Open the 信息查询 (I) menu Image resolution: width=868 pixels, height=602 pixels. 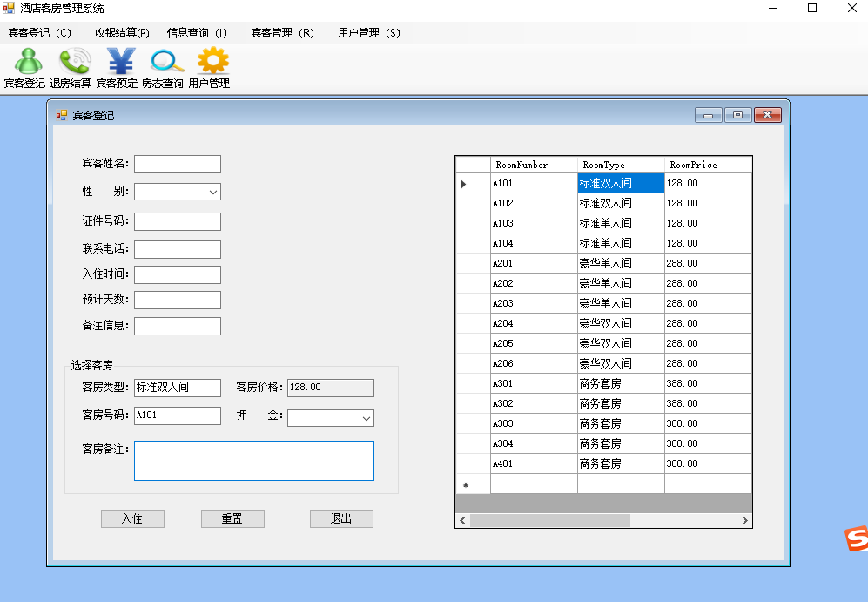coord(197,33)
